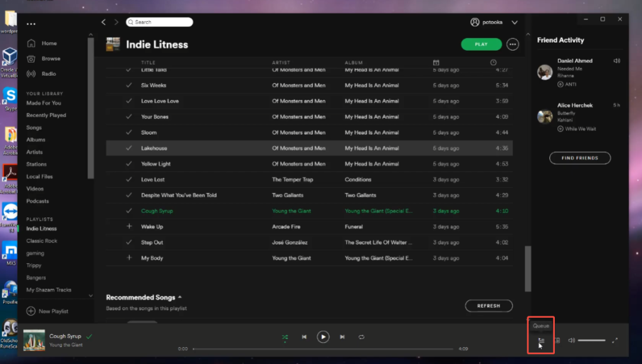The height and width of the screenshot is (364, 642).
Task: Open Songs library
Action: [x=34, y=128]
